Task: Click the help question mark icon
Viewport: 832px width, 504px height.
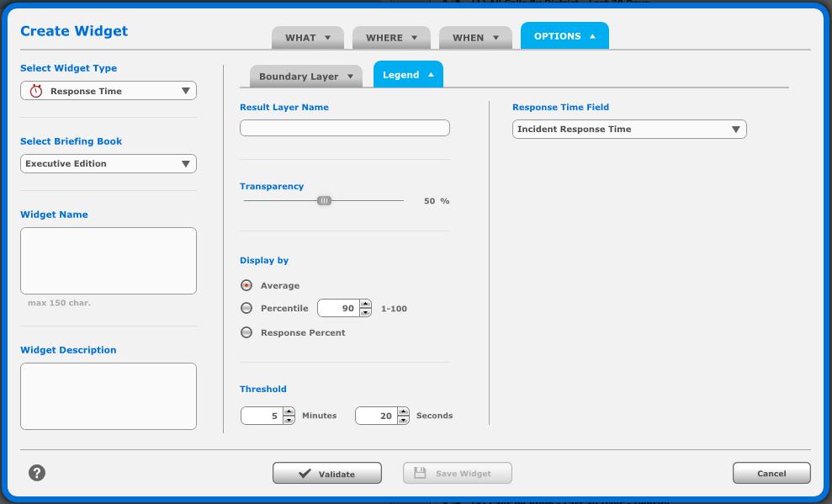Action: point(37,473)
